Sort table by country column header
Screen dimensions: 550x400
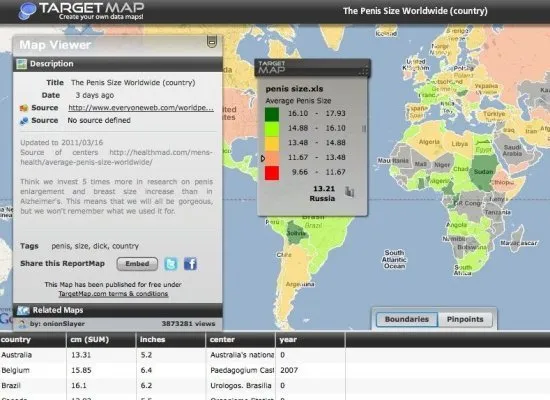tap(33, 340)
